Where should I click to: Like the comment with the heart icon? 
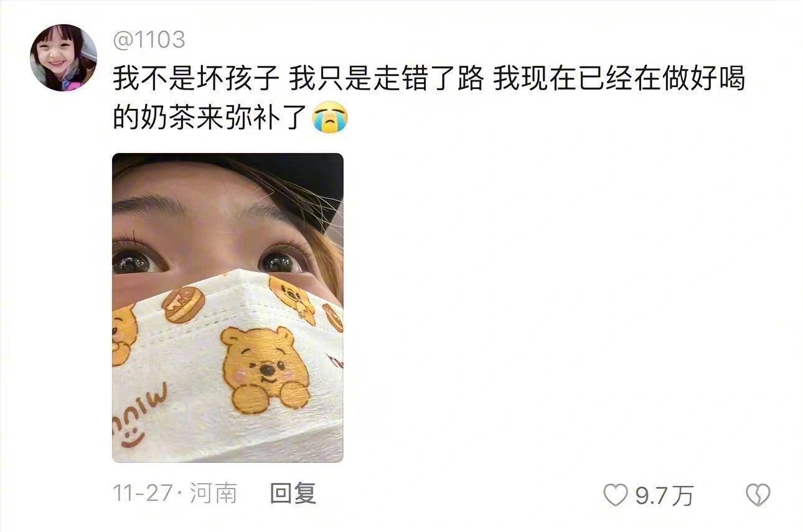click(x=616, y=496)
